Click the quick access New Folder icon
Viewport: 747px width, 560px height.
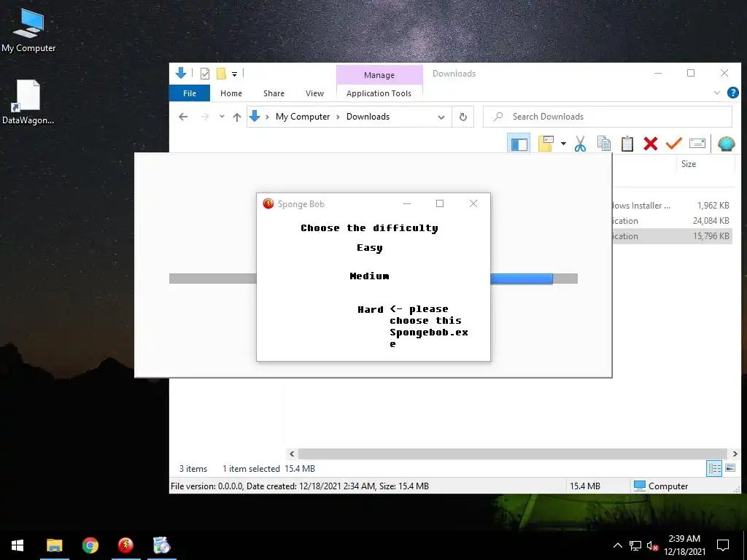click(221, 74)
